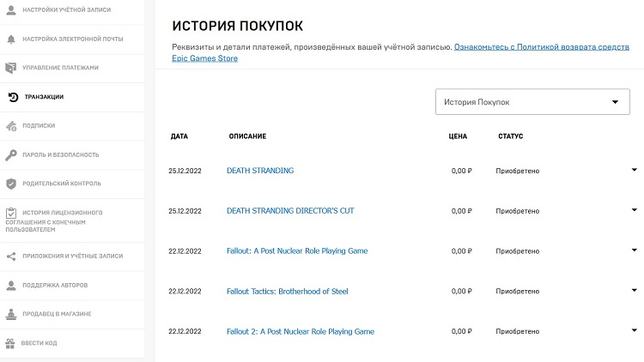
Task: Click the key icon for password and security
Action: [11, 155]
